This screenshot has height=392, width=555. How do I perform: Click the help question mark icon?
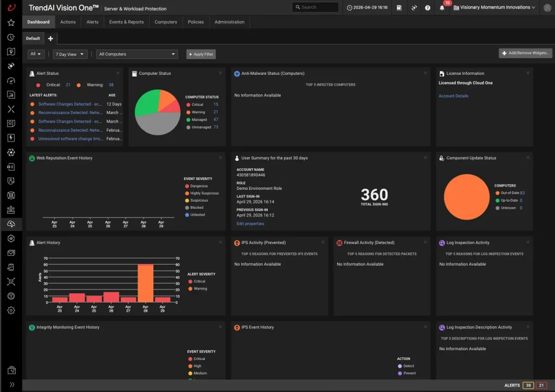point(428,8)
